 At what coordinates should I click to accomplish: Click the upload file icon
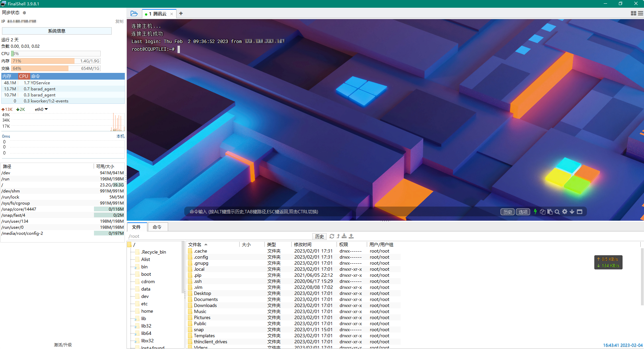pyautogui.click(x=351, y=236)
